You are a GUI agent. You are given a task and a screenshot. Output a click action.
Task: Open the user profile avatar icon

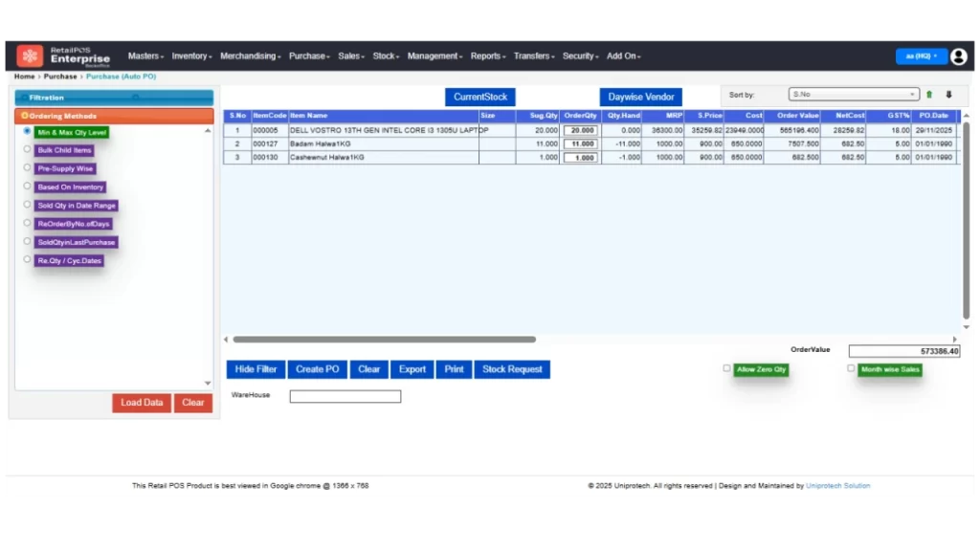958,56
